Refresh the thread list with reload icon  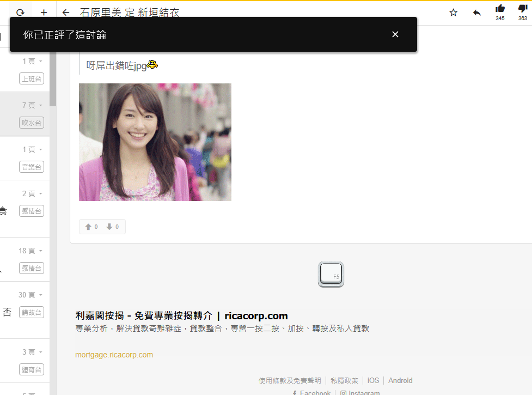[x=20, y=13]
